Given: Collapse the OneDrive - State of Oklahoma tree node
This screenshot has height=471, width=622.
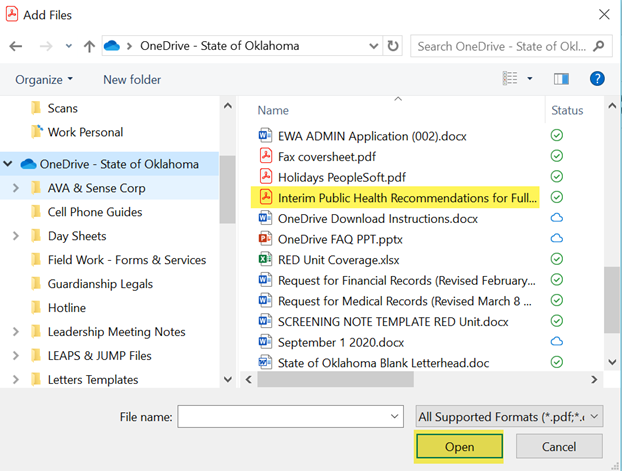Looking at the screenshot, I should point(8,163).
